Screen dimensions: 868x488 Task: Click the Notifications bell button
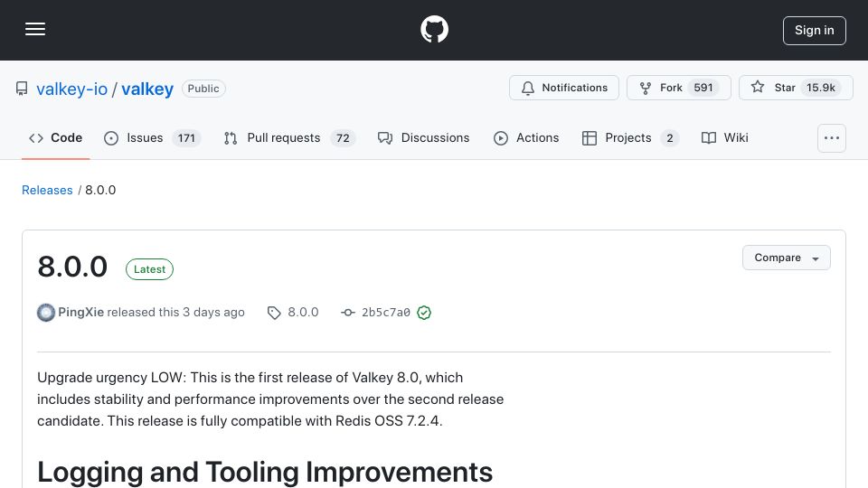(x=563, y=88)
